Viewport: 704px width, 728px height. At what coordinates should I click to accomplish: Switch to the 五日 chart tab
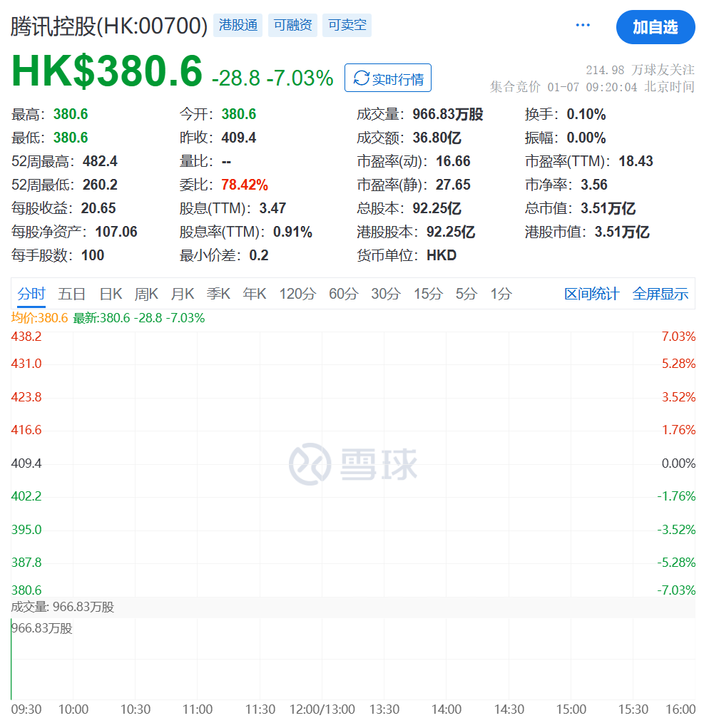70,293
